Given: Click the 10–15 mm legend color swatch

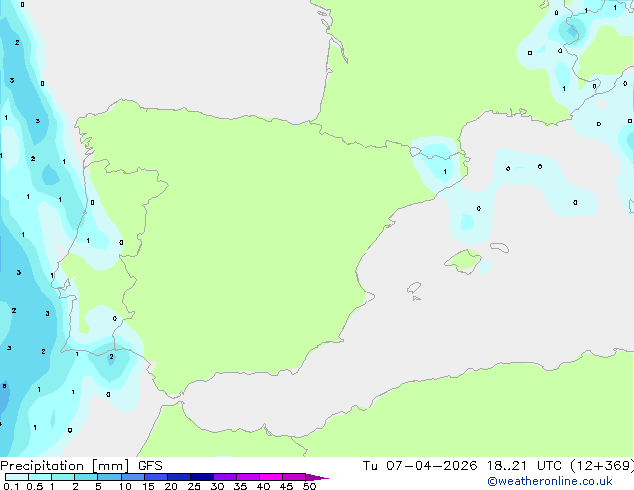Looking at the screenshot, I should [132, 477].
